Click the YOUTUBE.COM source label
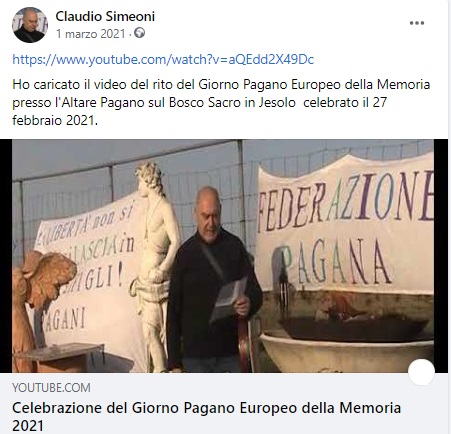Viewport: 451px width, 434px height. 51,388
